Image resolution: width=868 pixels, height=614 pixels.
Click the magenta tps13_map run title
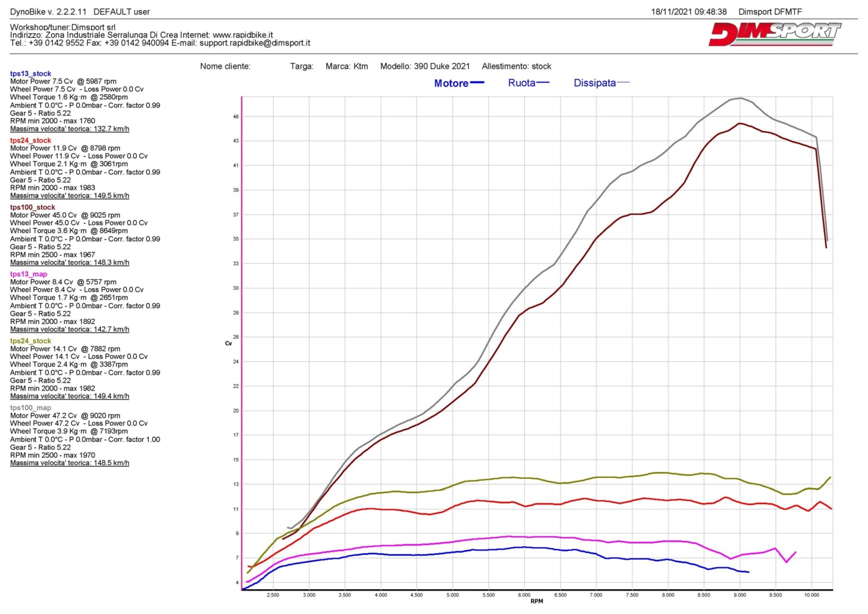(x=29, y=274)
